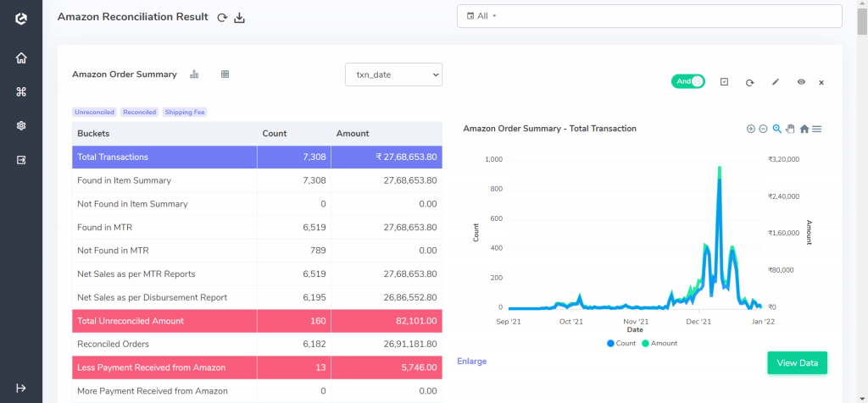Reload widget with circular arrow icon
868x403 pixels.
pos(749,82)
